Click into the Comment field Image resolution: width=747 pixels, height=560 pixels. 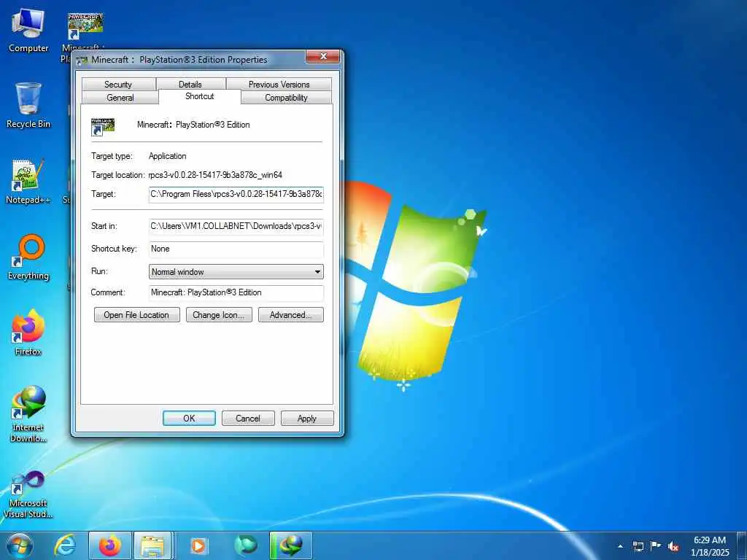click(x=236, y=292)
